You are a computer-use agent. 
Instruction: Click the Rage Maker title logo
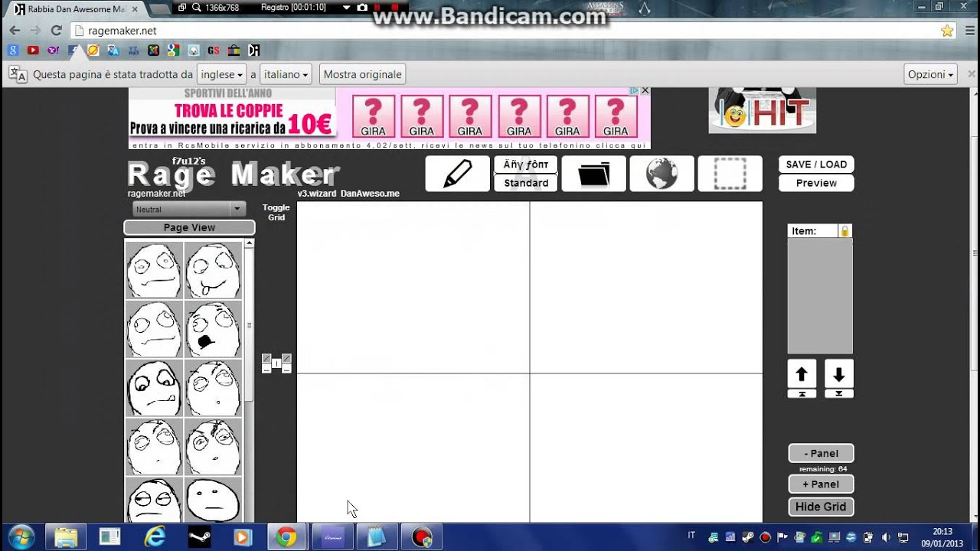click(232, 174)
